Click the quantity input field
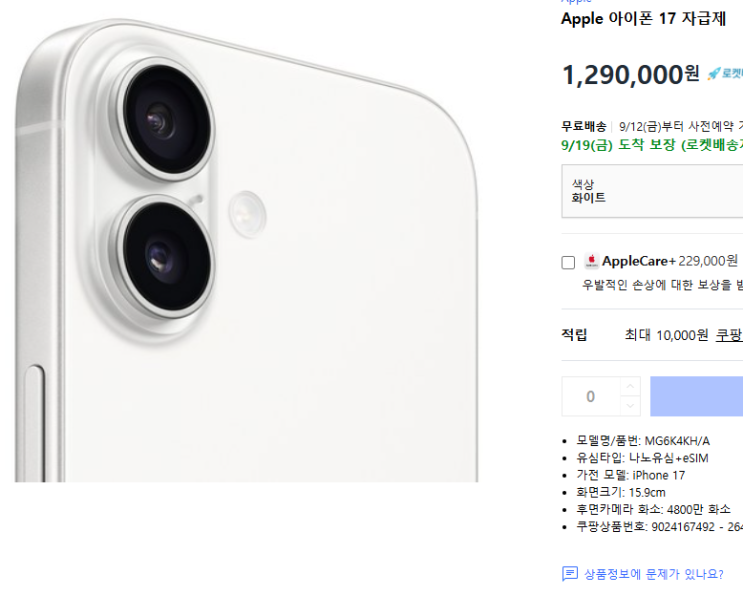The height and width of the screenshot is (596, 743). 590,396
